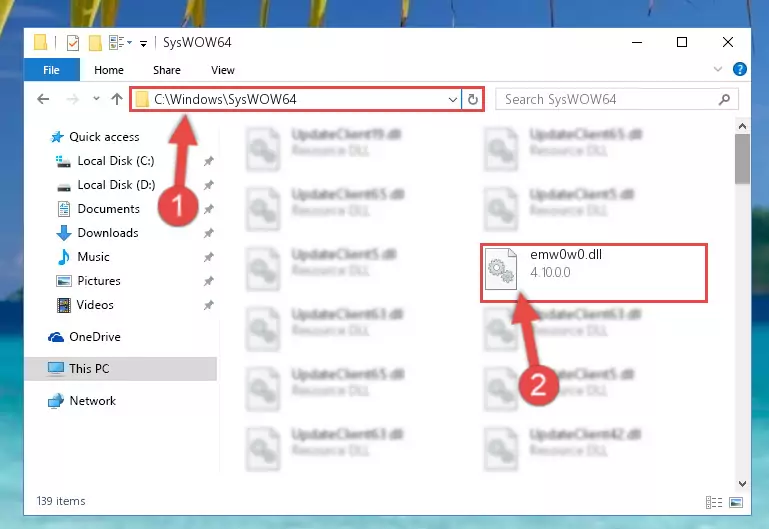
Task: Open Music in the sidebar
Action: pyautogui.click(x=93, y=257)
